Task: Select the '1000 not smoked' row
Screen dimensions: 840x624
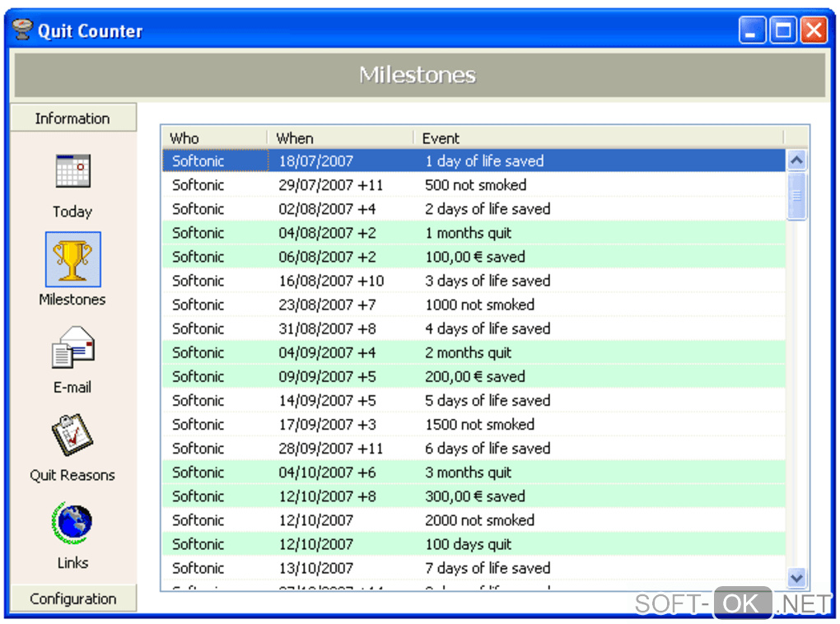Action: 474,305
